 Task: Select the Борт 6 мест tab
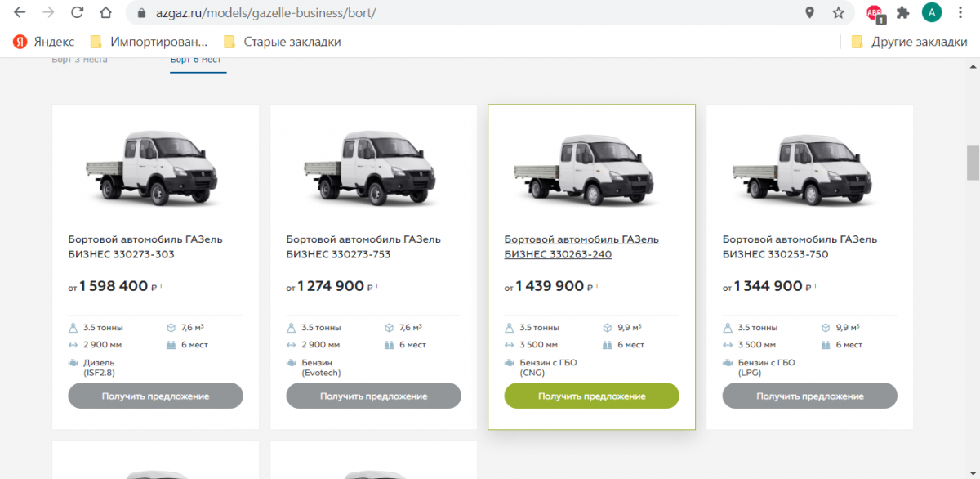tap(198, 60)
